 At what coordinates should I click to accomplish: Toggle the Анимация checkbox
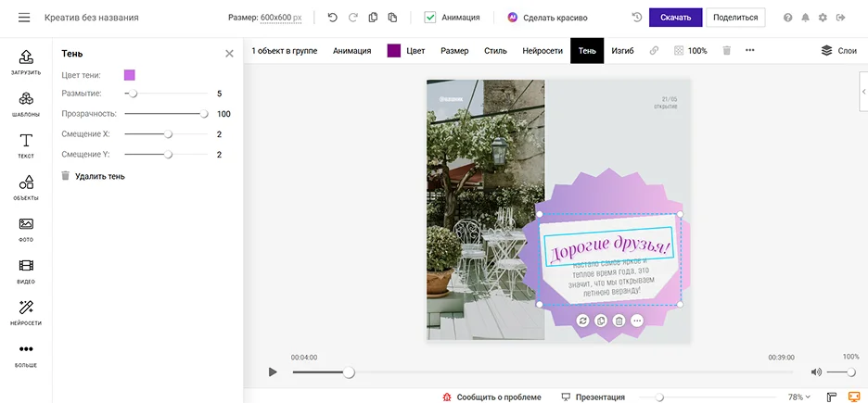point(430,18)
